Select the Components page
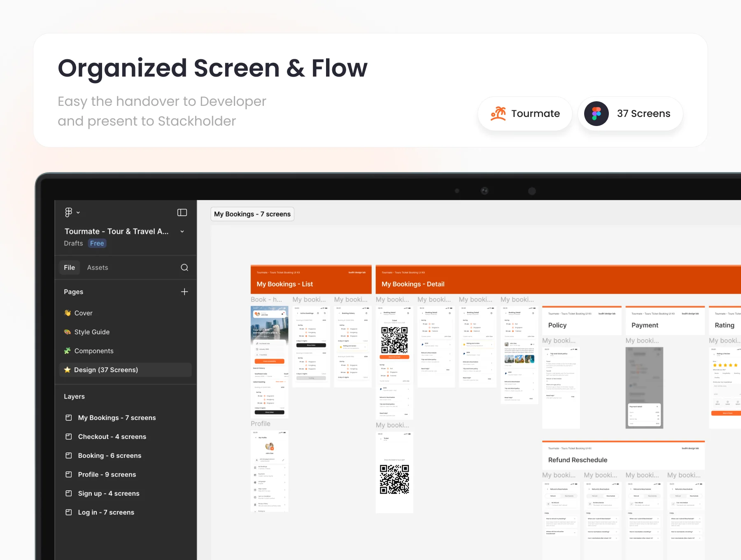Viewport: 741px width, 560px height. coord(126,351)
